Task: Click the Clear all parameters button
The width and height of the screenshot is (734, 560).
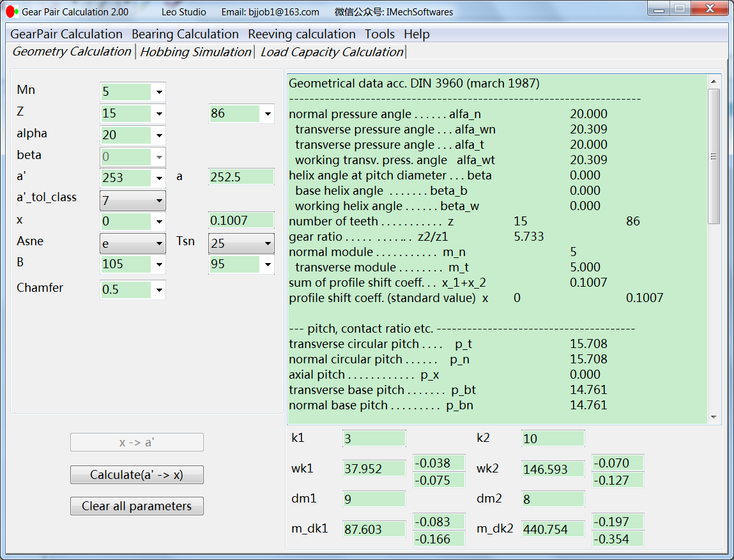Action: (x=137, y=506)
